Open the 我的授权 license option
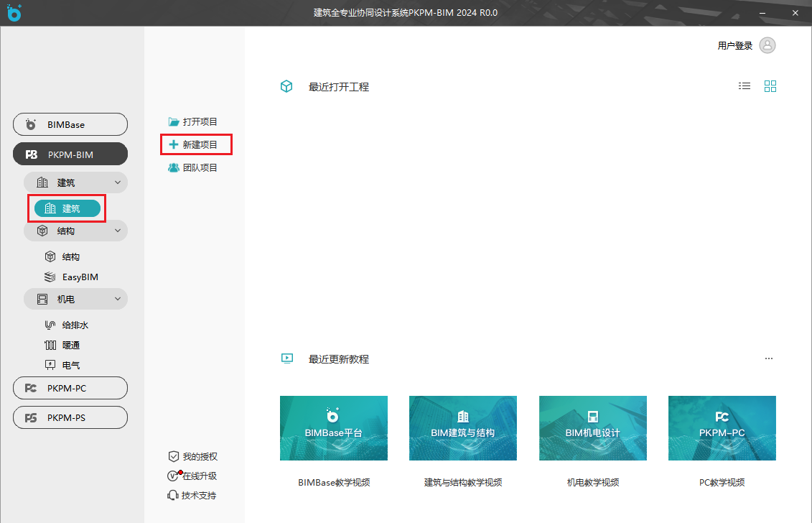812x523 pixels. tap(192, 456)
